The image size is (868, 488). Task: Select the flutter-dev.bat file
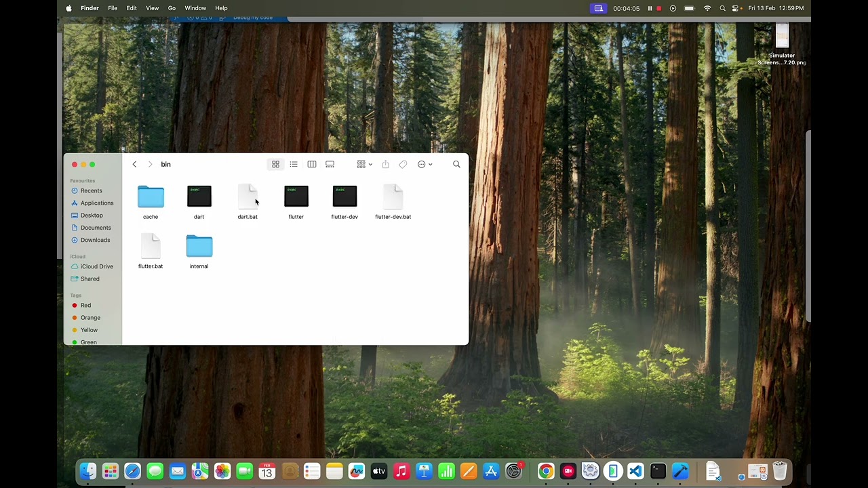(x=393, y=197)
